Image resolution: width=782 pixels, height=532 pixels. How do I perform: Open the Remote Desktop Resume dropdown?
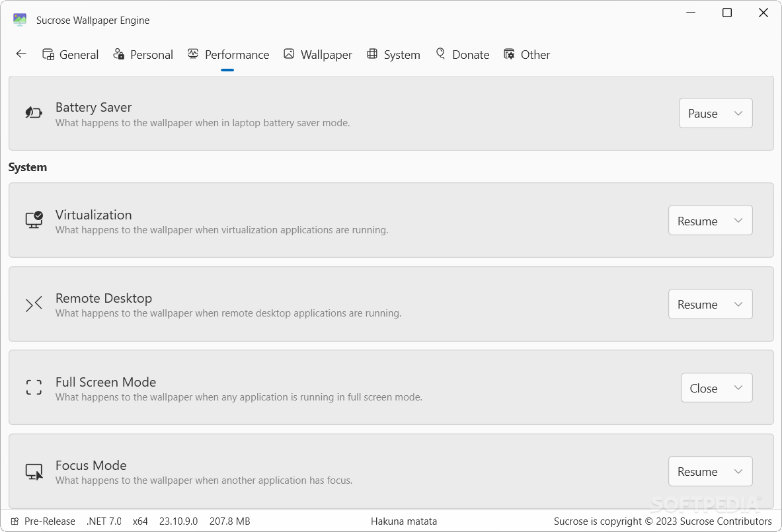[710, 304]
